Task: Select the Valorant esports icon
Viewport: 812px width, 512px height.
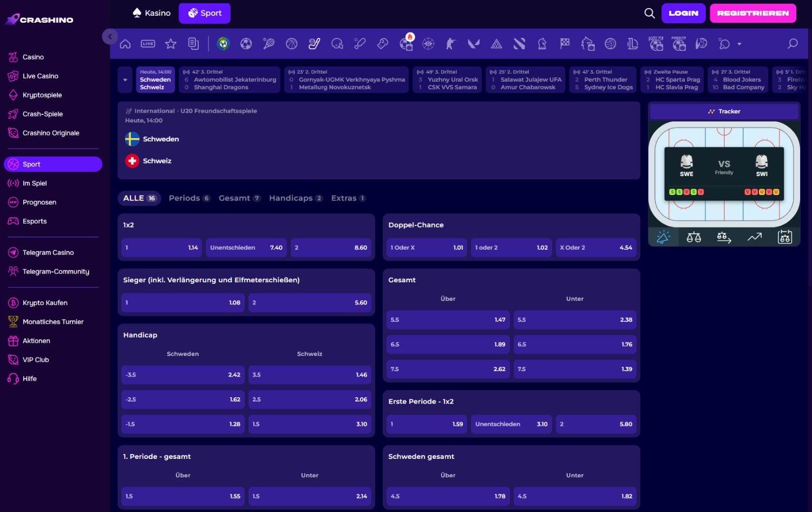Action: [x=474, y=44]
